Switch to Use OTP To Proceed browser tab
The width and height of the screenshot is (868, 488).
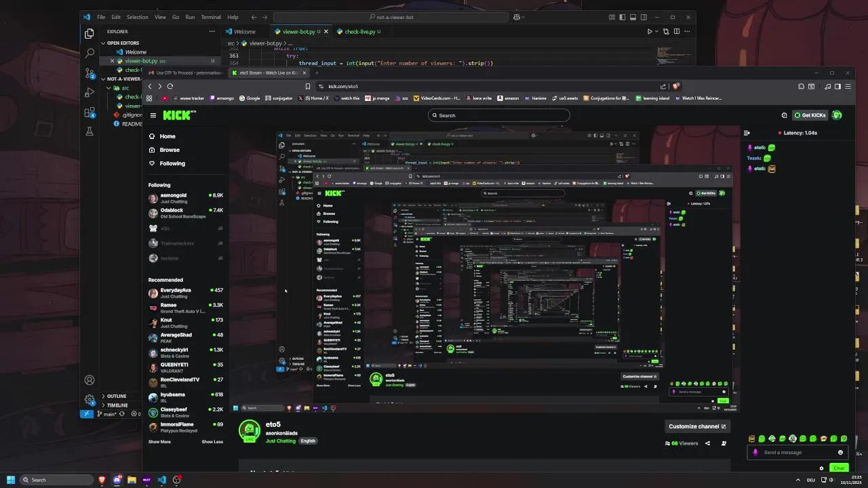coord(185,73)
